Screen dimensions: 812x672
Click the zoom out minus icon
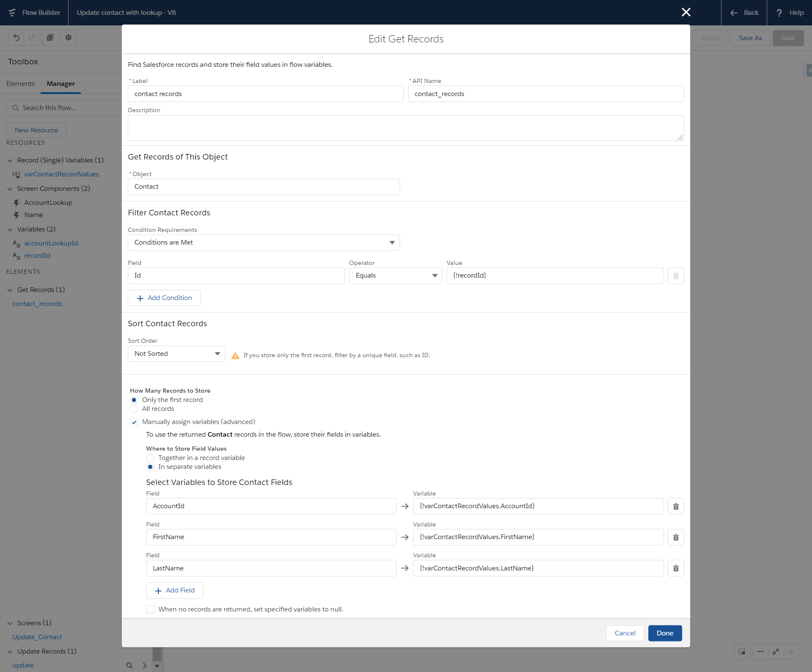click(x=760, y=652)
